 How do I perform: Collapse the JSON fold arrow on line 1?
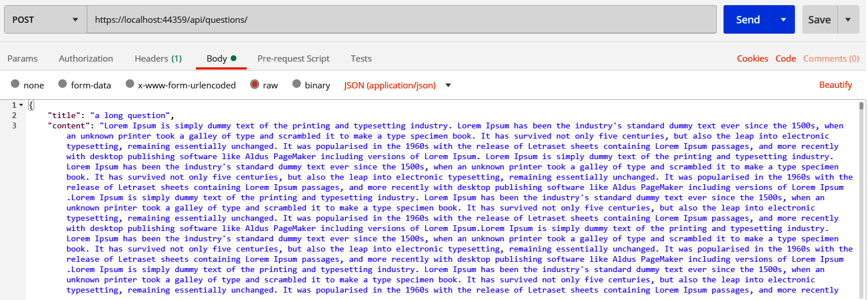click(21, 106)
